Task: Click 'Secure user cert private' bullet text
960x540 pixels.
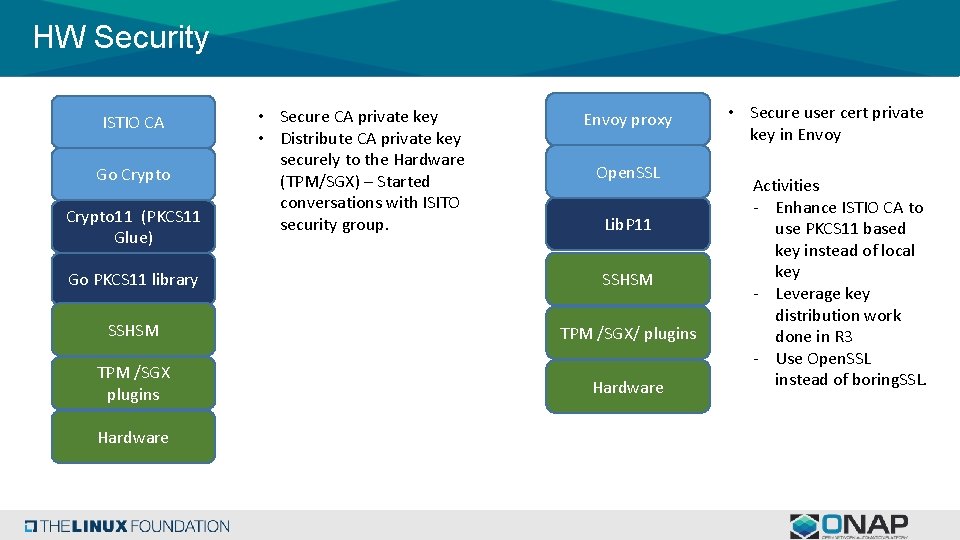Action: tap(836, 113)
